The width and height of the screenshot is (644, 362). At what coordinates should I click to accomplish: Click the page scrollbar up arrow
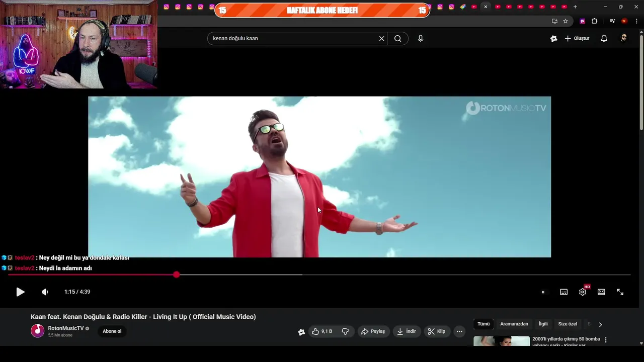[x=641, y=32]
